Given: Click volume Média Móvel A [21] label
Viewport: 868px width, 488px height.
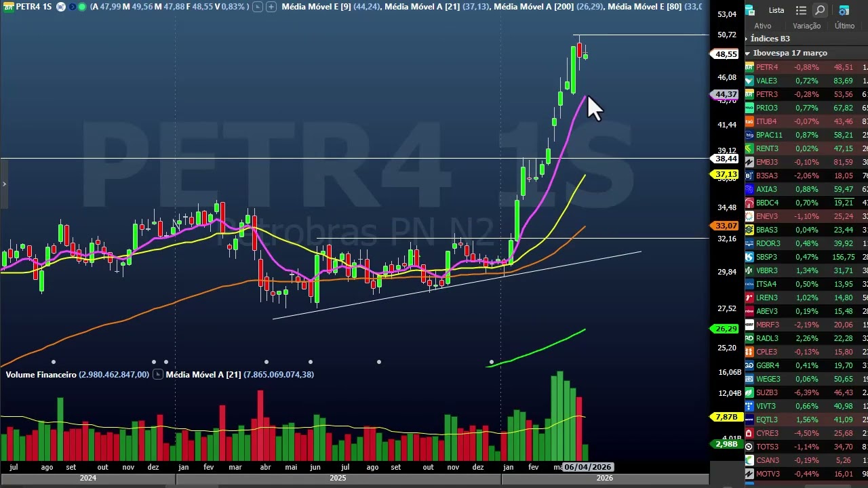Looking at the screenshot, I should [x=203, y=374].
